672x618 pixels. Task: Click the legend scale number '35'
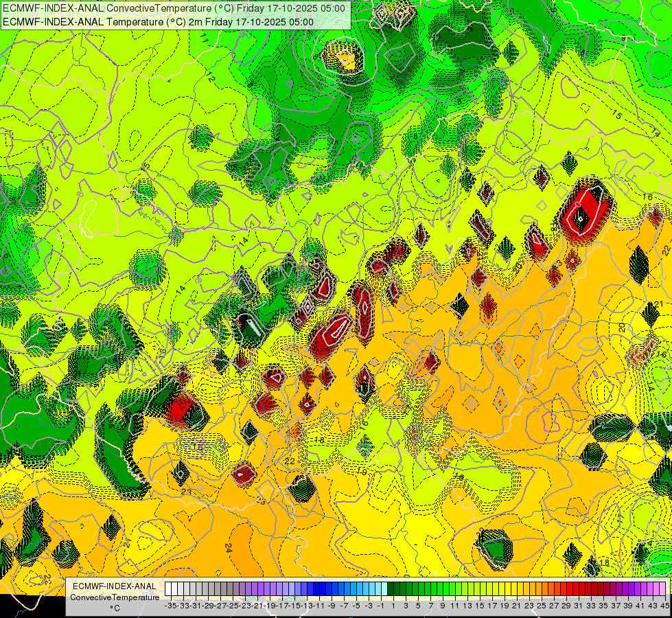pyautogui.click(x=603, y=606)
